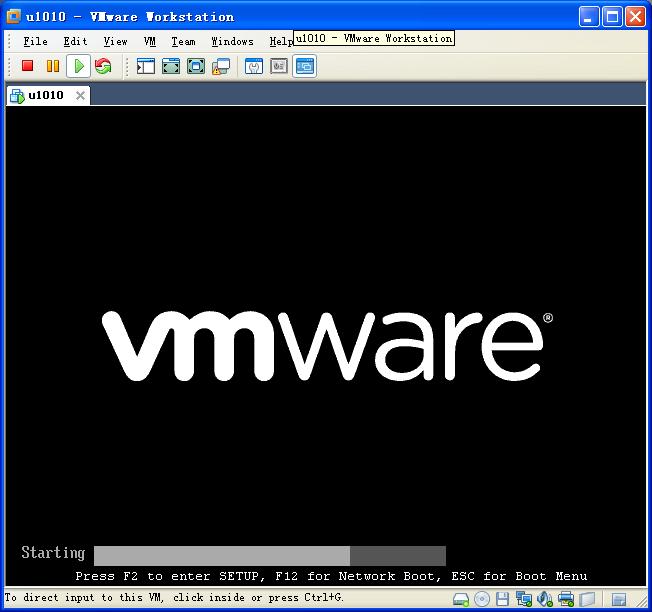Open the Edit menu

point(75,41)
